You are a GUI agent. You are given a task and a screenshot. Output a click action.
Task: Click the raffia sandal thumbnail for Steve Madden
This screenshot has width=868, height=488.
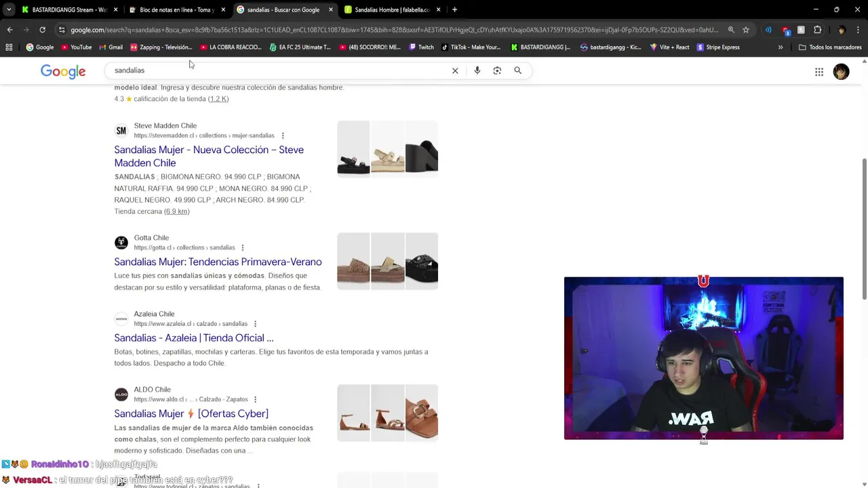387,149
